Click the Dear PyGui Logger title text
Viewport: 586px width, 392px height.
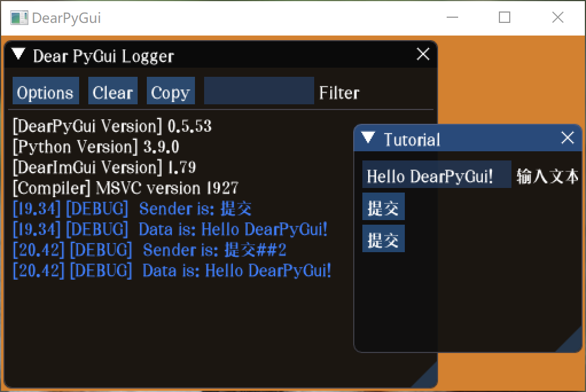click(98, 55)
